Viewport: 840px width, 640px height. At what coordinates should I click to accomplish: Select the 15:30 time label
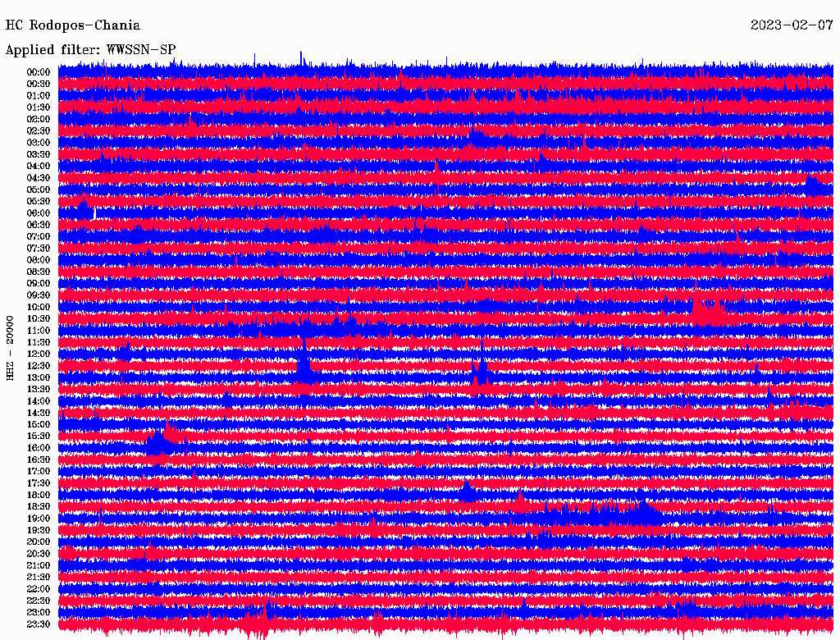click(x=39, y=437)
